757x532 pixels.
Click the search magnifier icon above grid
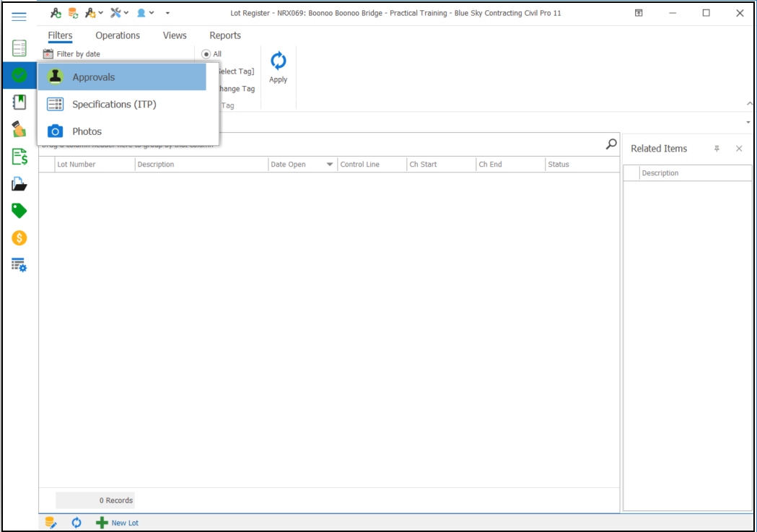pyautogui.click(x=611, y=144)
